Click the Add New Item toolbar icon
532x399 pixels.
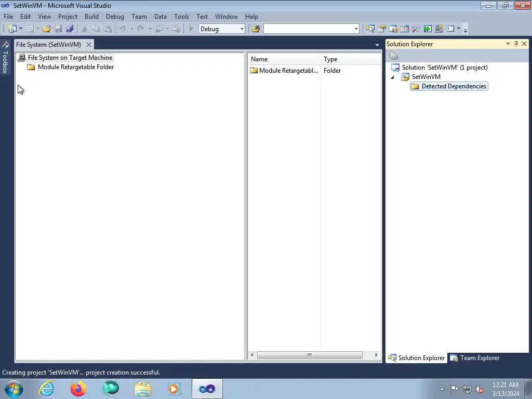pos(30,29)
